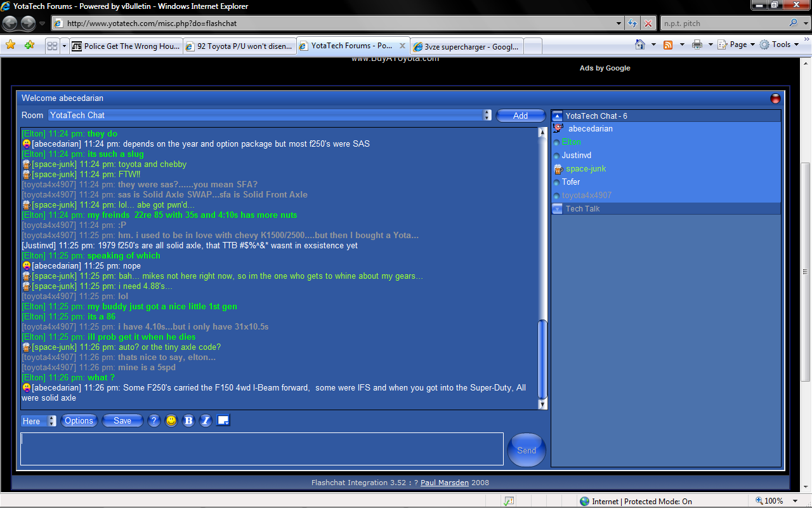
Task: Open the tab list dropdown arrow
Action: pyautogui.click(x=64, y=46)
